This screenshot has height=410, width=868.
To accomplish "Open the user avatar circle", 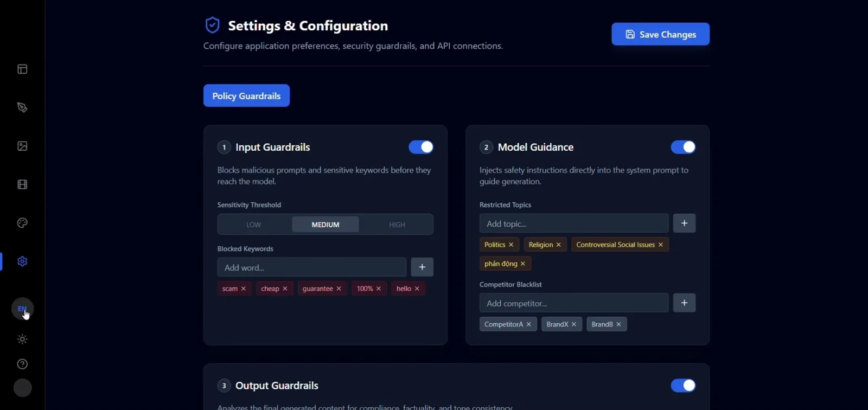I will pos(22,388).
